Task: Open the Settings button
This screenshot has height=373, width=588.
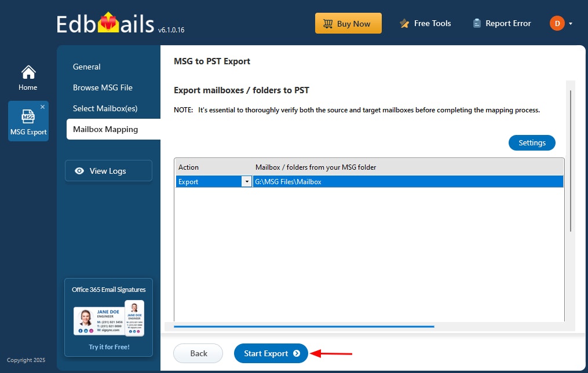Action: click(532, 142)
